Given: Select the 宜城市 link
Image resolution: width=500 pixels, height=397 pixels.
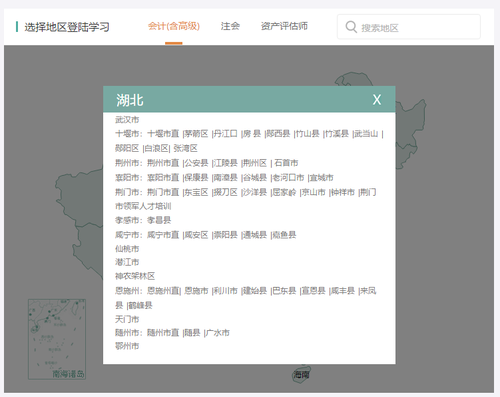Looking at the screenshot, I should tap(322, 178).
